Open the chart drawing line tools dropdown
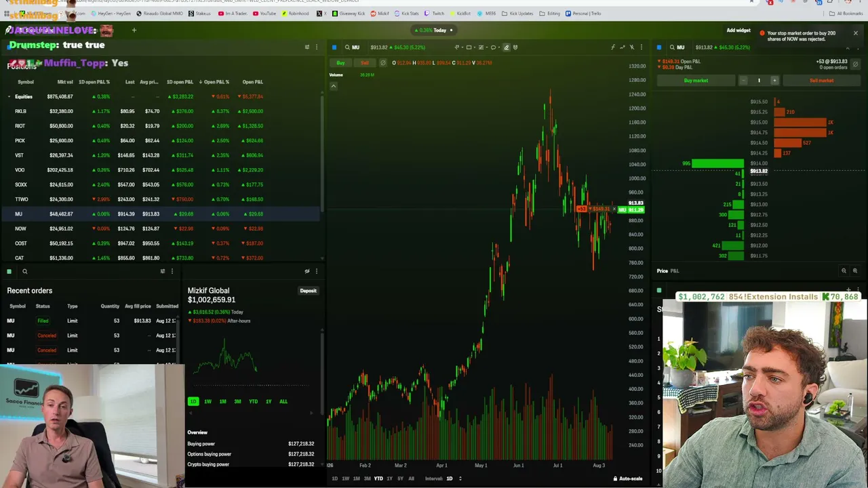This screenshot has width=868, height=488. pos(458,47)
